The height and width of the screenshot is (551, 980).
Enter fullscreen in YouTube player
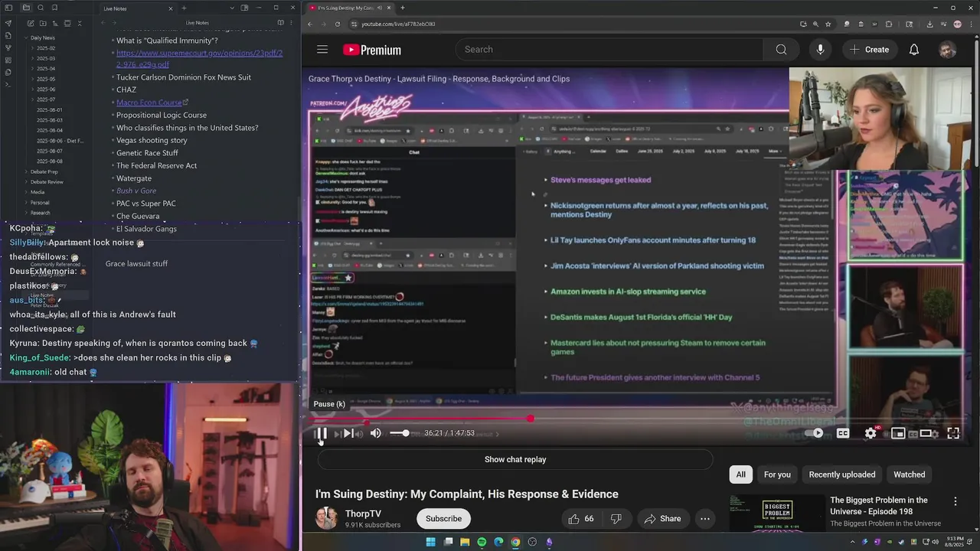(x=953, y=433)
